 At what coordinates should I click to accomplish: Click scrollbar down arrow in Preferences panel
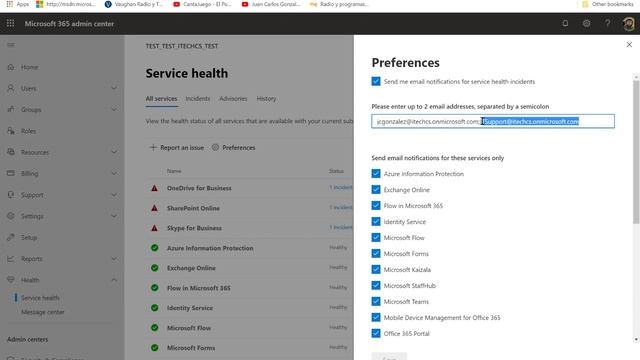(636, 339)
